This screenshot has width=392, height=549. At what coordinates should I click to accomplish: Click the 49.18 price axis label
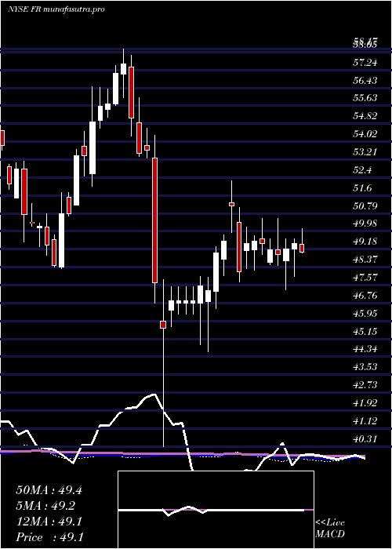366,242
